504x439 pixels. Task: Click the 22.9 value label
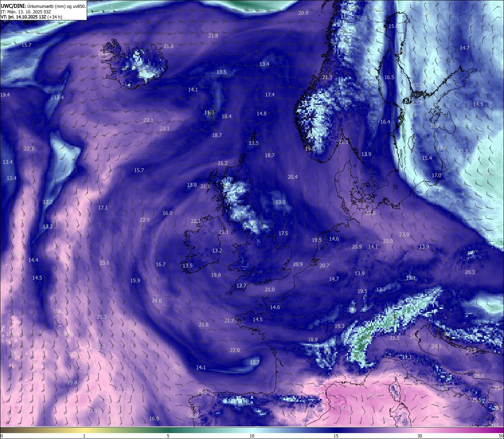click(145, 220)
